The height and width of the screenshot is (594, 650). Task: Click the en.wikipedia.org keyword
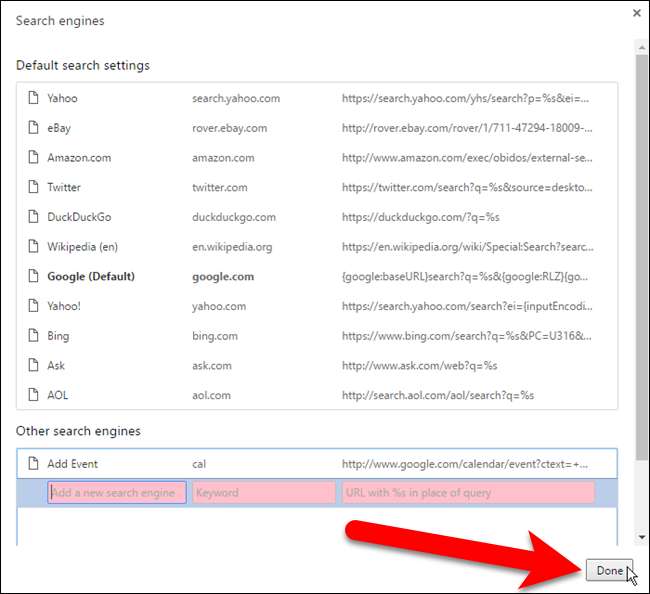pos(232,247)
